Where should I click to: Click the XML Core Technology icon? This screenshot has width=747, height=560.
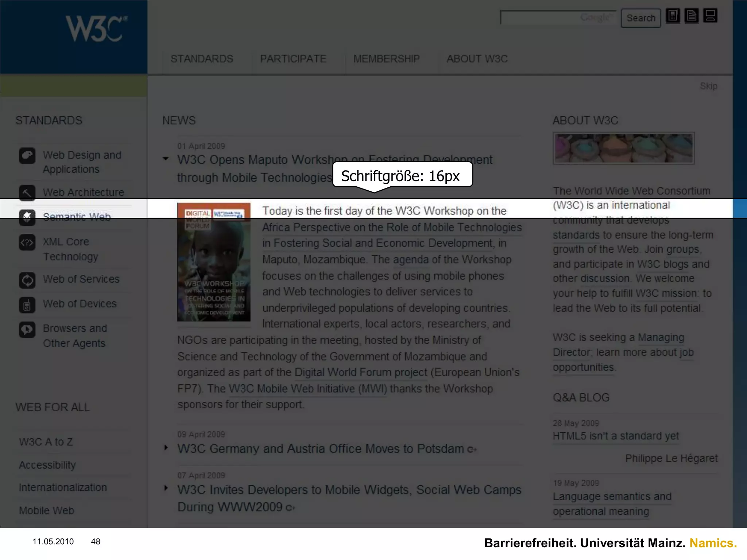27,242
